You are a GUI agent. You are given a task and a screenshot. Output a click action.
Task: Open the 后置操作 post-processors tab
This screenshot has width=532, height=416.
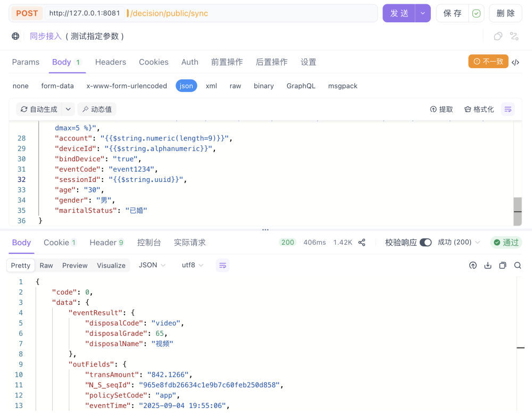click(271, 62)
